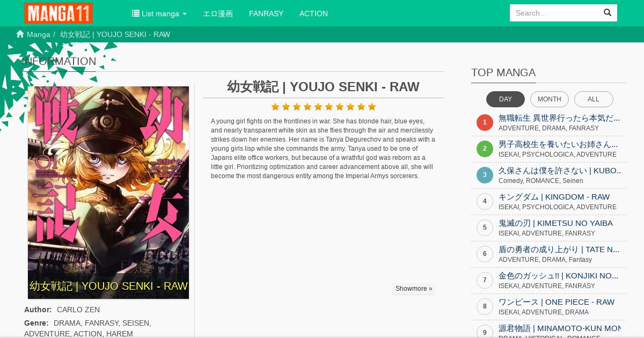Viewport: 644px width, 338px height.
Task: Click rank 7 circle badge
Action: [x=485, y=280]
